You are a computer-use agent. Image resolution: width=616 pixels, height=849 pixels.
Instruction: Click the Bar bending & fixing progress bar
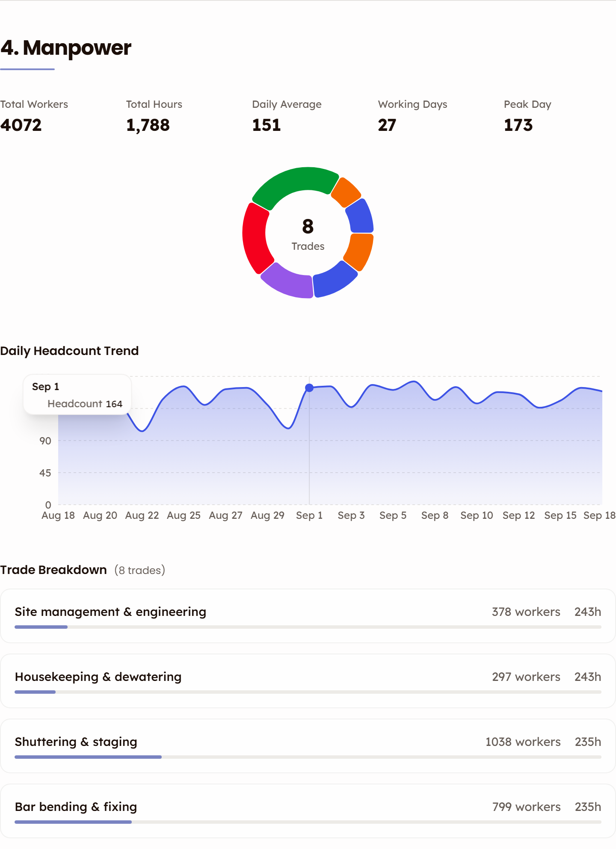[x=308, y=822]
